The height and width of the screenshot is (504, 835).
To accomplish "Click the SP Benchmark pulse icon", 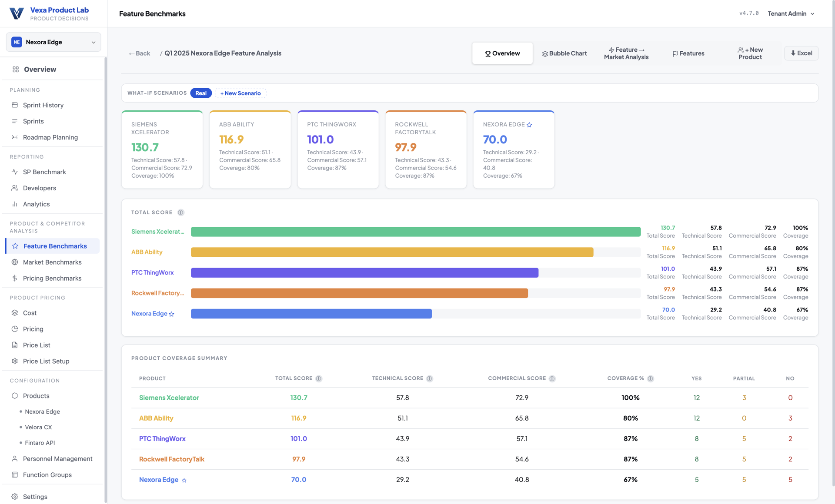I will click(15, 172).
